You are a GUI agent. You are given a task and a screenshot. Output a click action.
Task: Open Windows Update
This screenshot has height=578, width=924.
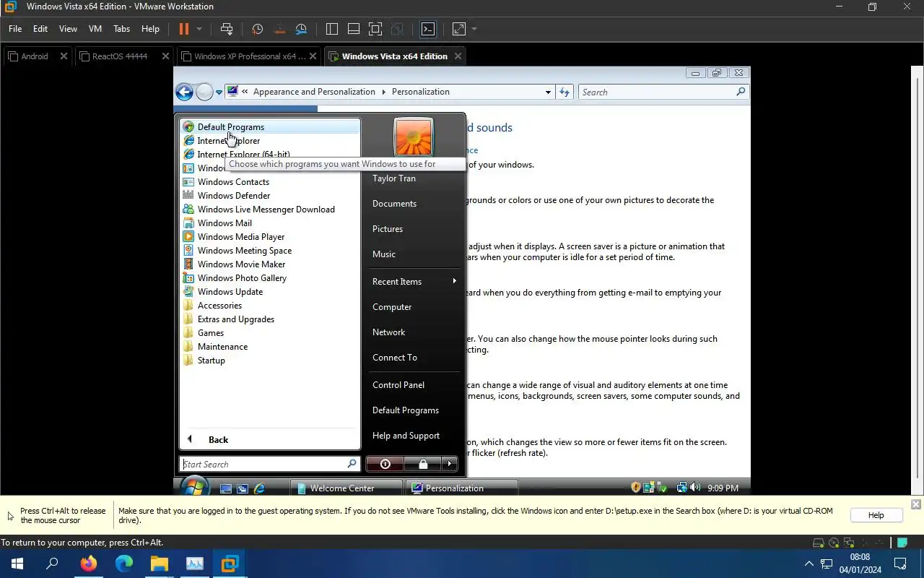pyautogui.click(x=270, y=292)
